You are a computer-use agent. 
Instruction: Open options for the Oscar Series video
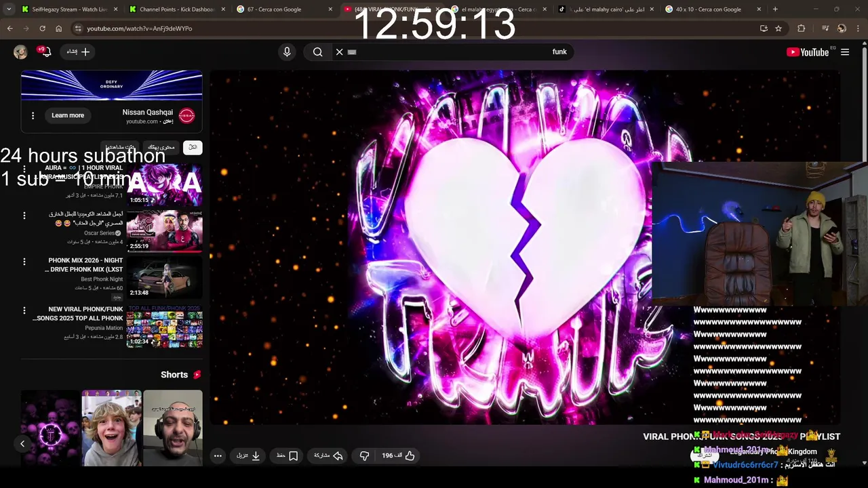click(x=24, y=216)
